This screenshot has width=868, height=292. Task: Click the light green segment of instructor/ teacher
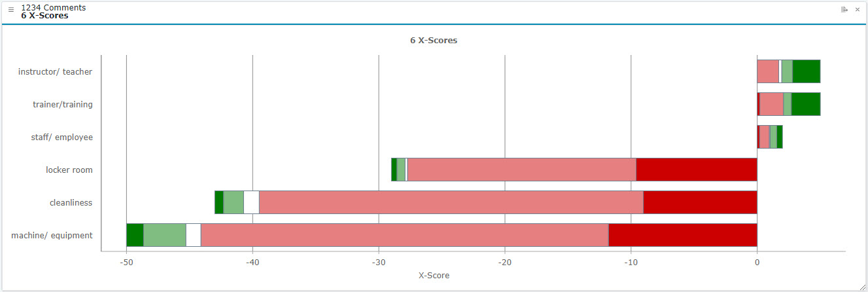click(x=787, y=71)
